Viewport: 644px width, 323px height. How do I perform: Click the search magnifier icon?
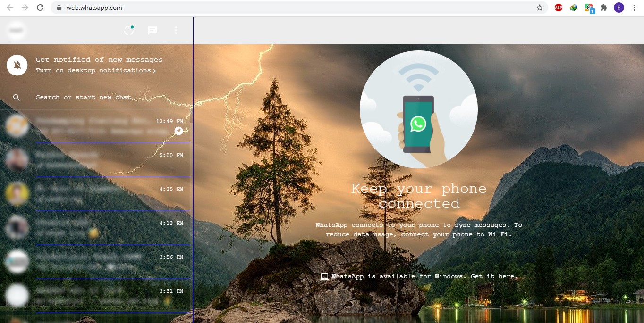[x=17, y=98]
